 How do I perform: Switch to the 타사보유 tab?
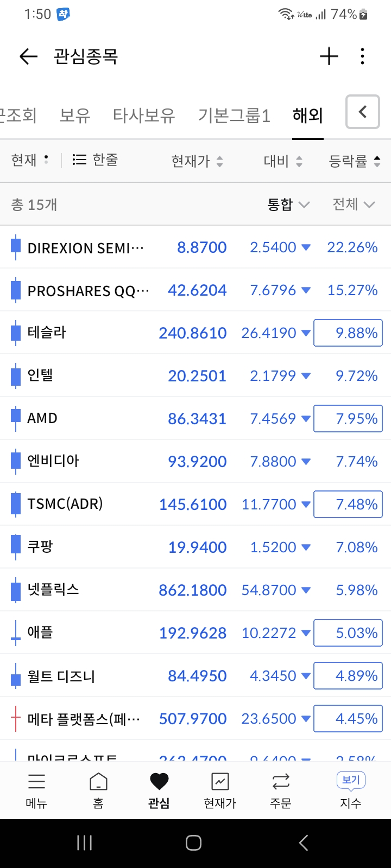(144, 115)
